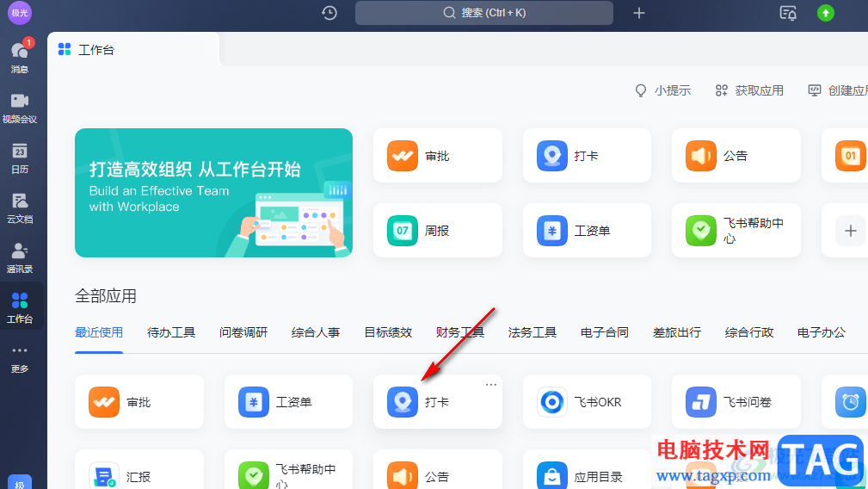Select the 目标绩效 tab
Screen dimensions: 868x489
click(388, 332)
